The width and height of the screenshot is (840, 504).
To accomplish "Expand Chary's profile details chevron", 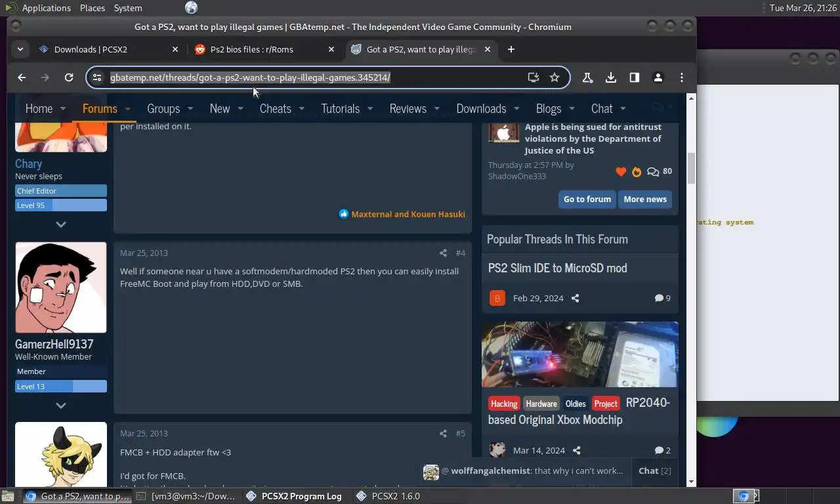I will point(61,224).
